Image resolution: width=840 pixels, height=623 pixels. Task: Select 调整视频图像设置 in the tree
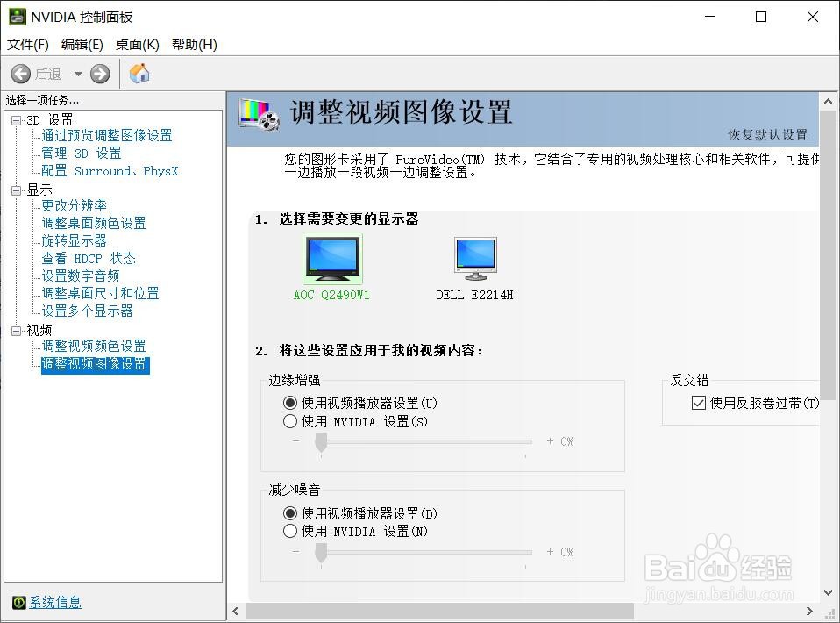click(95, 364)
